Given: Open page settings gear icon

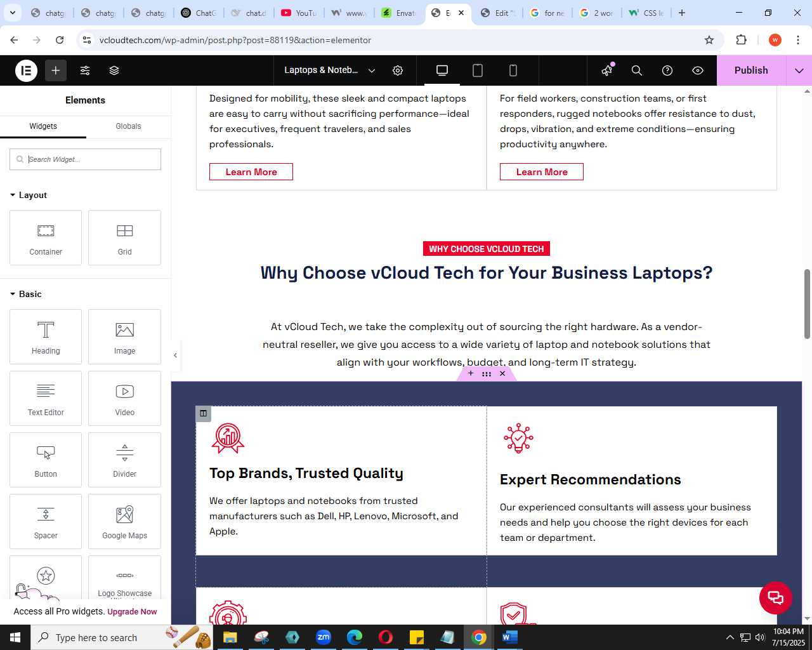Looking at the screenshot, I should click(398, 70).
